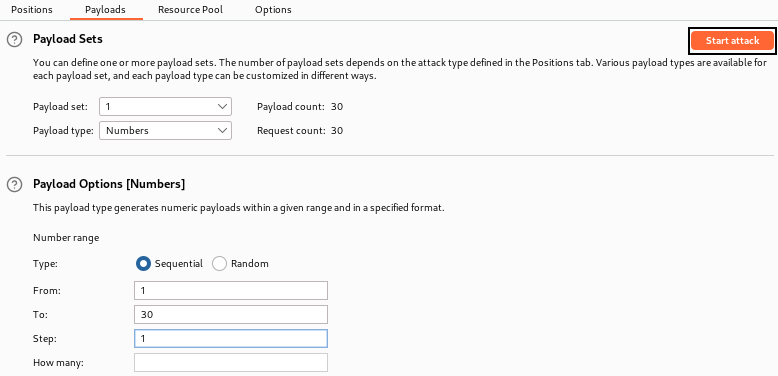Open help for Payload Options [Numbers]
This screenshot has height=376, width=778.
[x=14, y=185]
